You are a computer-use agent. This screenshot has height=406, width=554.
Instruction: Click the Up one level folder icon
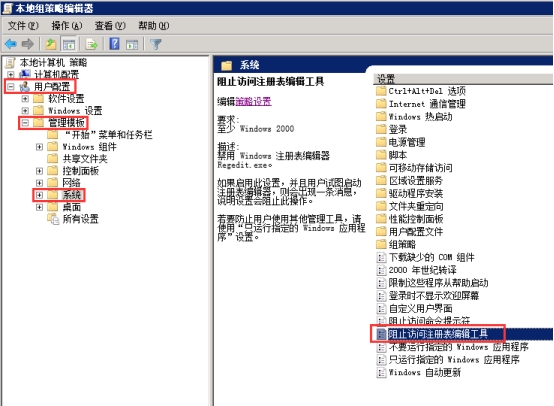pyautogui.click(x=51, y=44)
